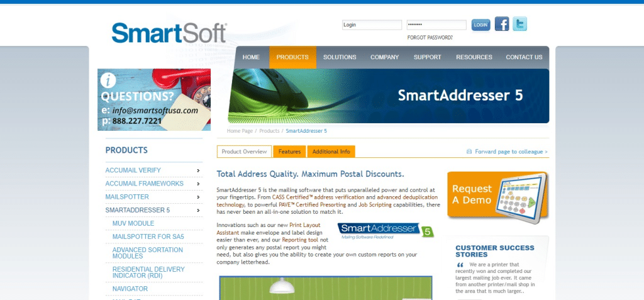644x300 pixels.
Task: Click the SmartAddresser 5 banner image
Action: [389, 96]
